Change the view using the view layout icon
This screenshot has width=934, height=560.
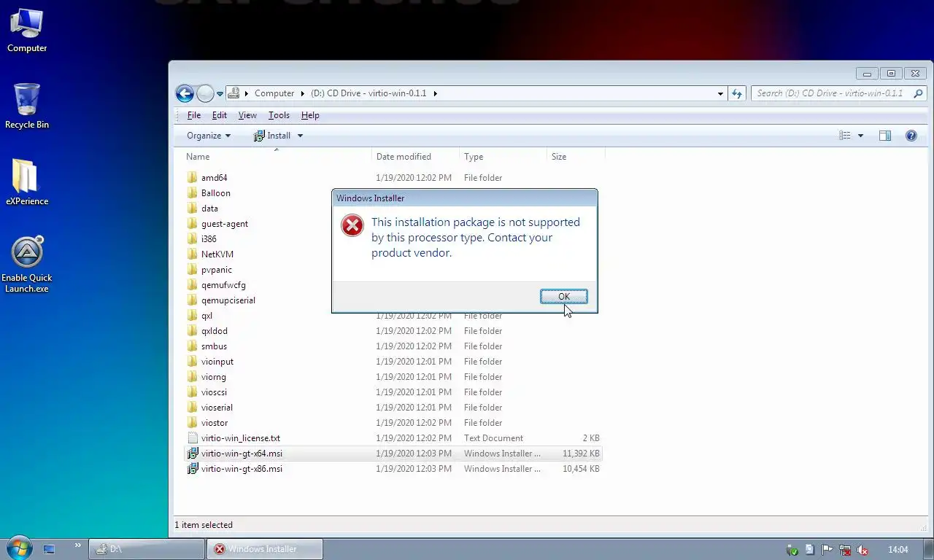[845, 136]
